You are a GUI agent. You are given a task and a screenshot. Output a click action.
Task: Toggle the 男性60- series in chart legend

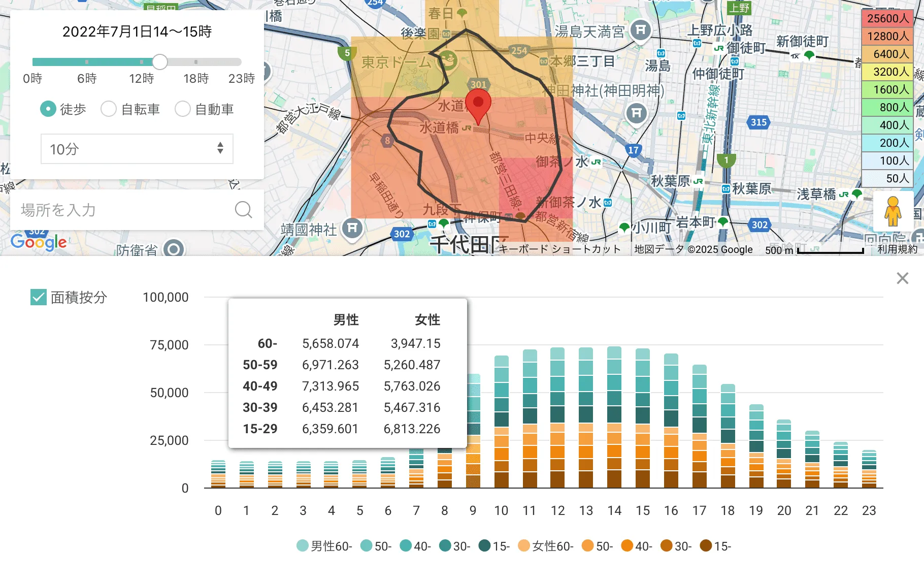click(323, 546)
